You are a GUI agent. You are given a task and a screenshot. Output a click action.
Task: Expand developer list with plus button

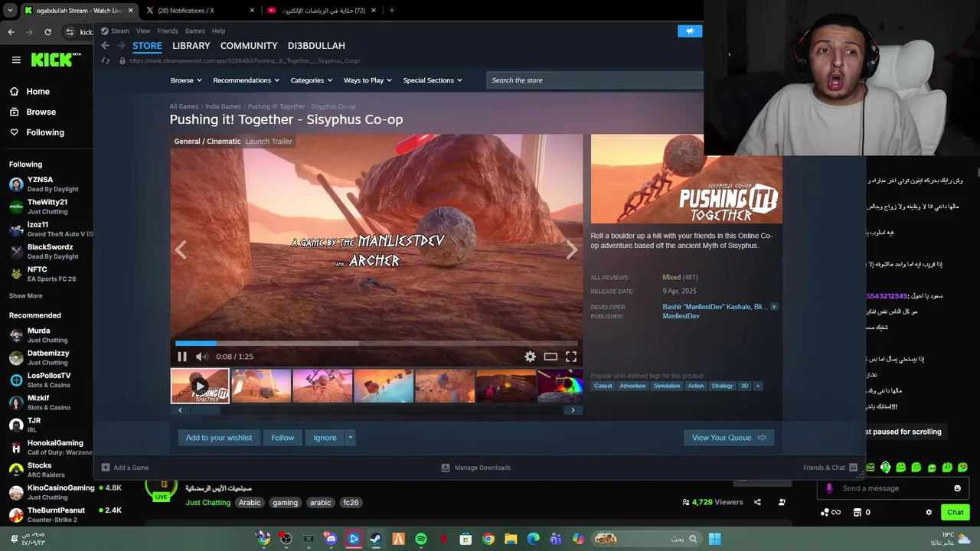pyautogui.click(x=773, y=307)
